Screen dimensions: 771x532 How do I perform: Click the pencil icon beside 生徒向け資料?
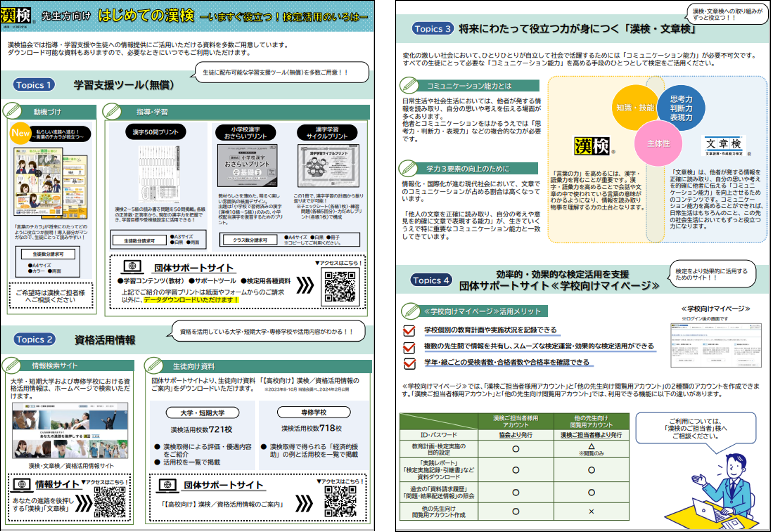coord(153,366)
